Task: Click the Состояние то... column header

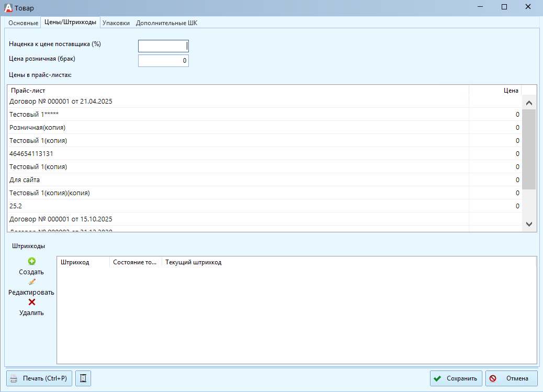Action: [136, 262]
